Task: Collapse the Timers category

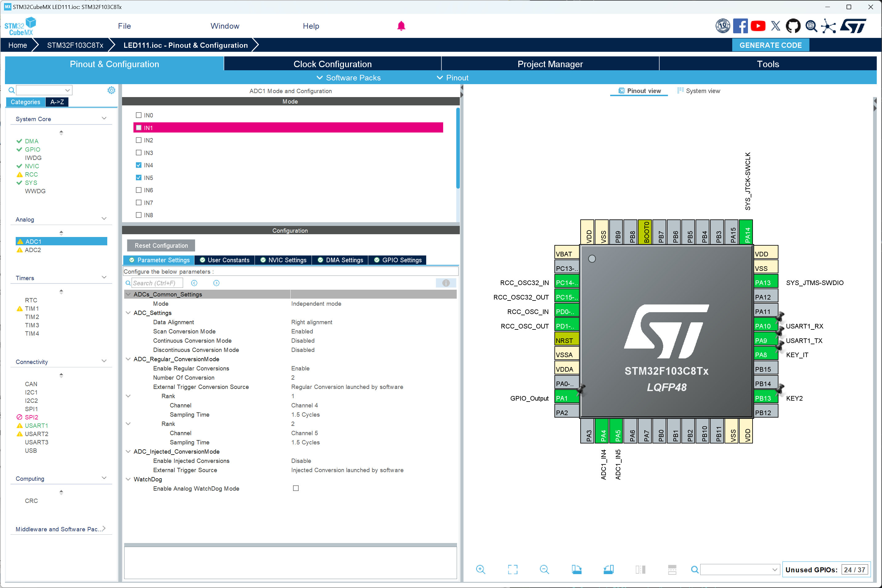Action: (x=104, y=277)
